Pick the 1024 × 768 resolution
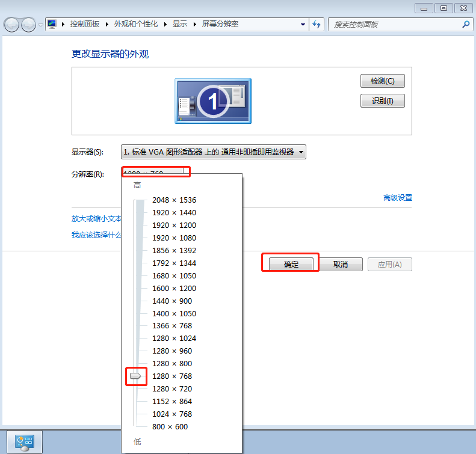 pyautogui.click(x=172, y=414)
